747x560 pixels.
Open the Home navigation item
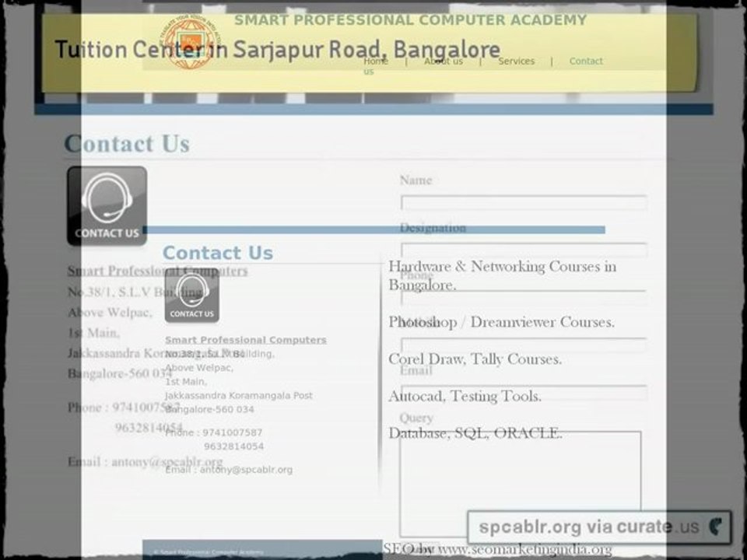point(376,61)
